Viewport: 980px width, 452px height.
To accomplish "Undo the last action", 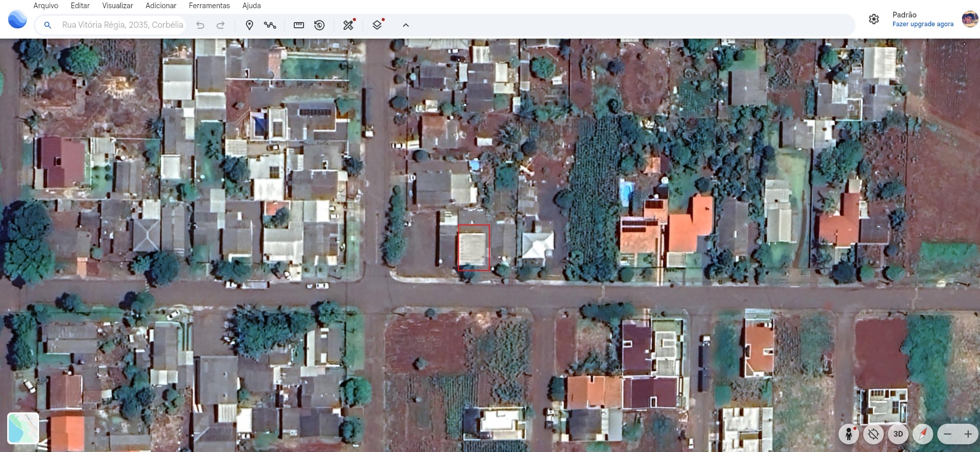I will point(200,25).
